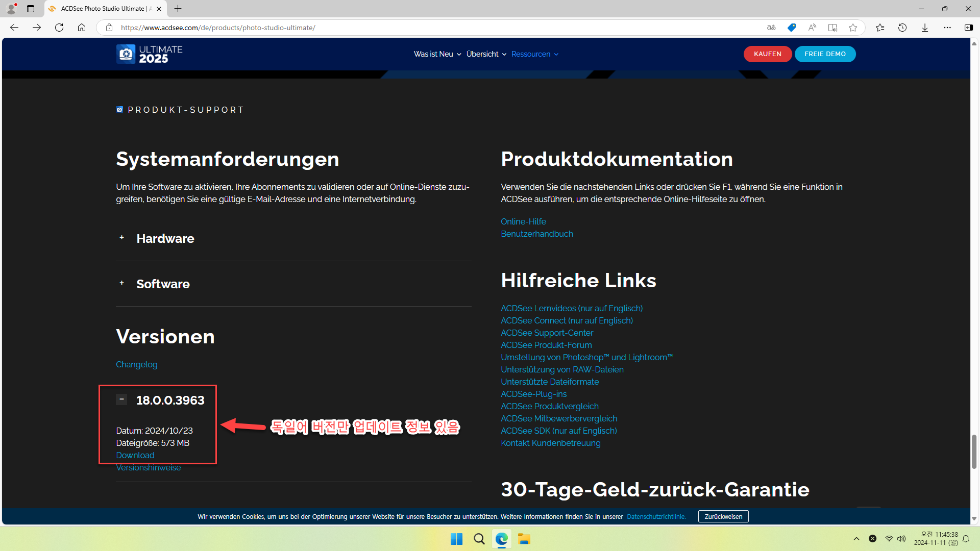Click the scrollbar down arrow
The height and width of the screenshot is (551, 980).
974,519
